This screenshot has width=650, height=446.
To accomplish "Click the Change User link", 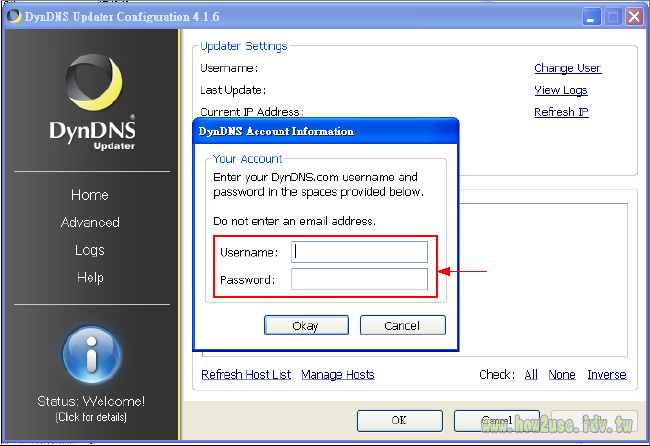I will point(568,68).
